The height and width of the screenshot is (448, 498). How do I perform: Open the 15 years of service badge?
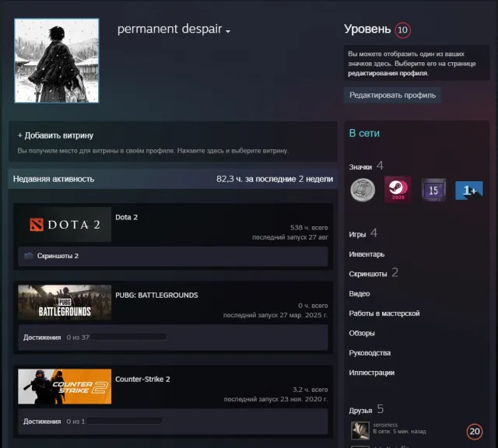coord(433,190)
